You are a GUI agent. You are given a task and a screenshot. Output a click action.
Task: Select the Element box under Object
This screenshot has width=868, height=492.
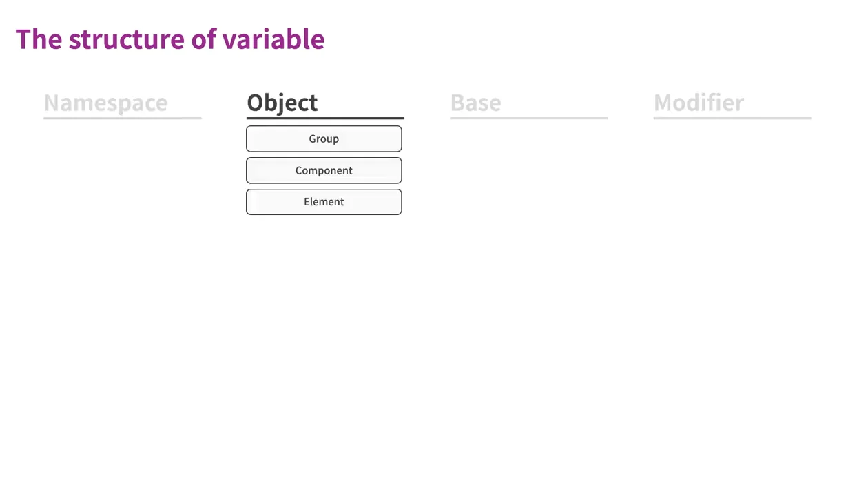(x=324, y=202)
